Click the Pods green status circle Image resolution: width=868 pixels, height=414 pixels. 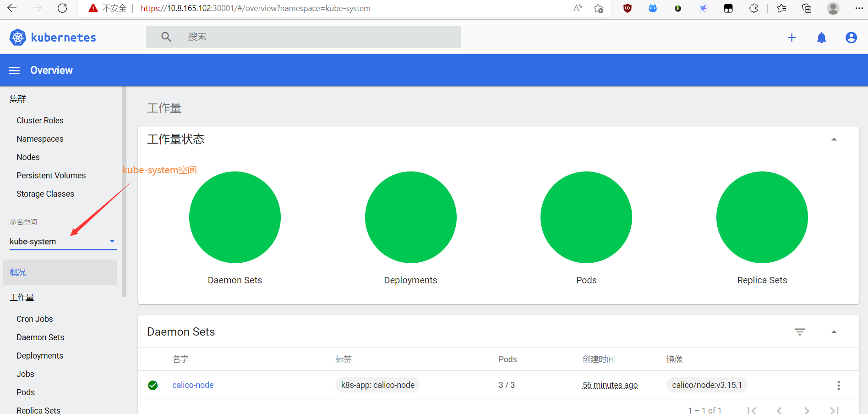[586, 217]
